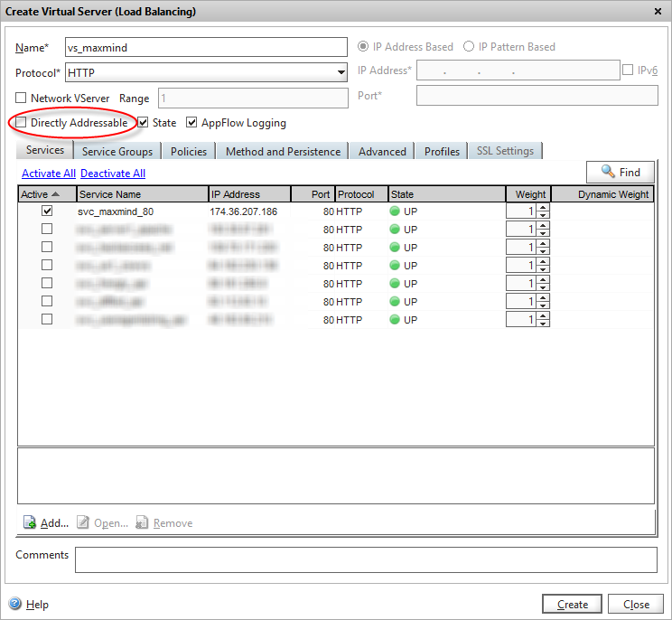
Task: Click the Deactivate All link
Action: tap(113, 174)
